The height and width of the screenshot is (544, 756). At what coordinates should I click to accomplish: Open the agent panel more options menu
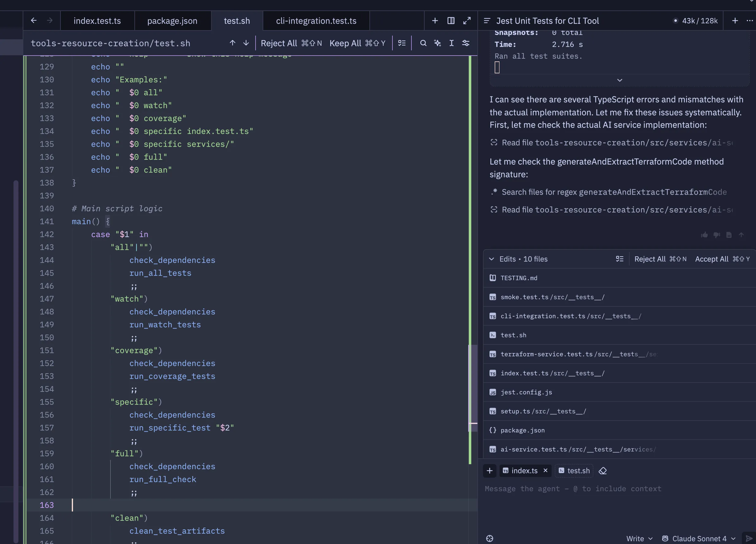749,21
